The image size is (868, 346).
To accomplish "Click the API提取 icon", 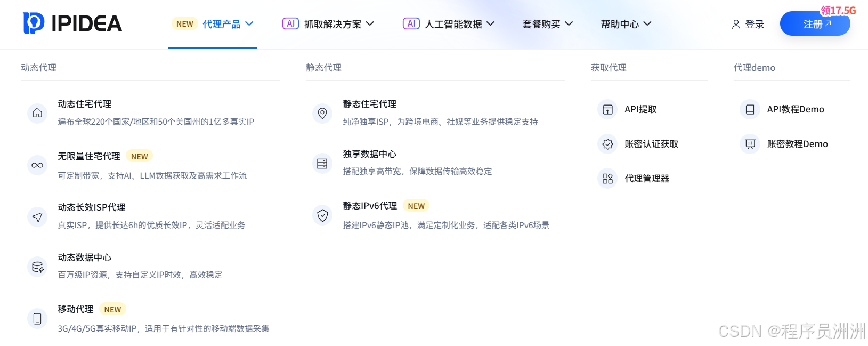I will (607, 109).
